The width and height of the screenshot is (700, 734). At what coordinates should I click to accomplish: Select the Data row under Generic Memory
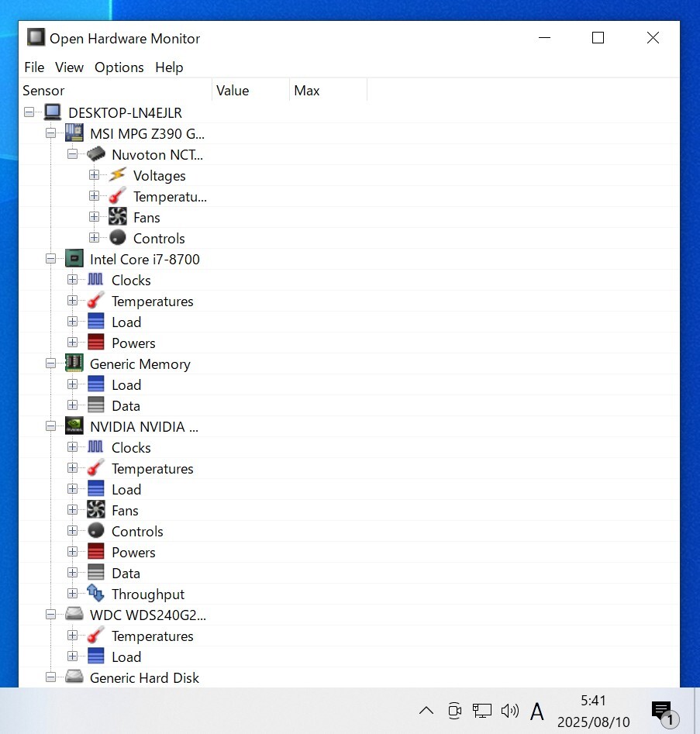click(x=349, y=405)
